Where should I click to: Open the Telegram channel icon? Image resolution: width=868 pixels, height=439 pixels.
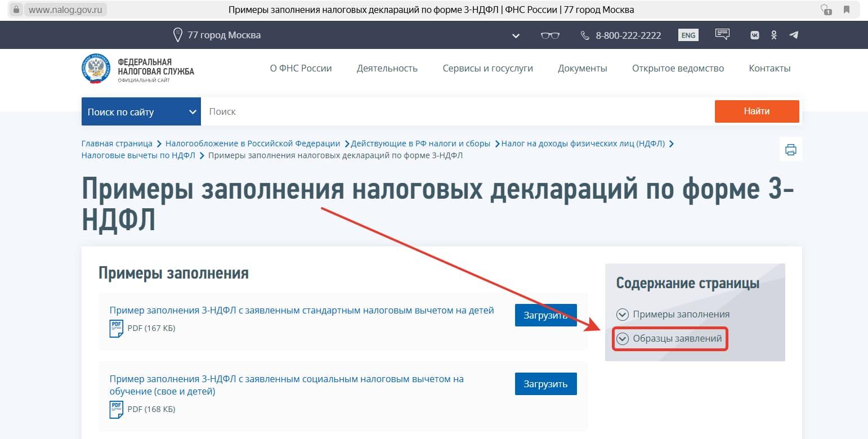pos(794,35)
